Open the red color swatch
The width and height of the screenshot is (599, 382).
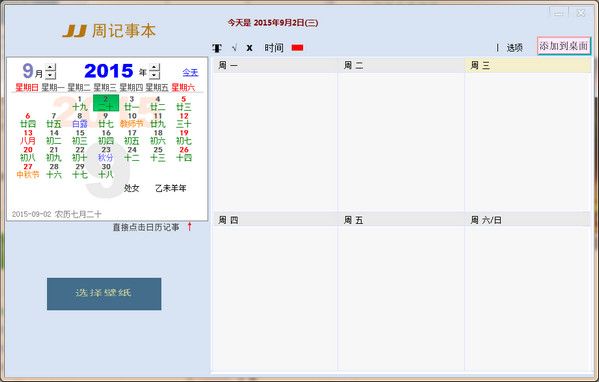point(297,47)
